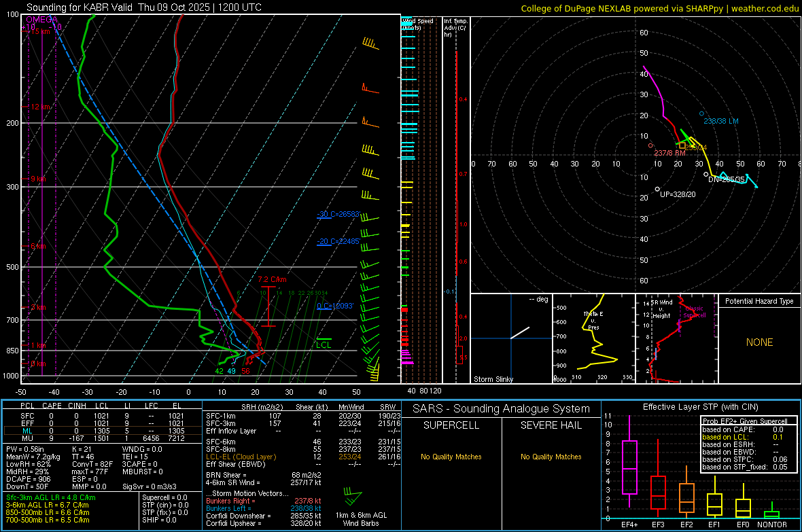Click the SigSvr = 0 m3/s3 value

[150, 486]
